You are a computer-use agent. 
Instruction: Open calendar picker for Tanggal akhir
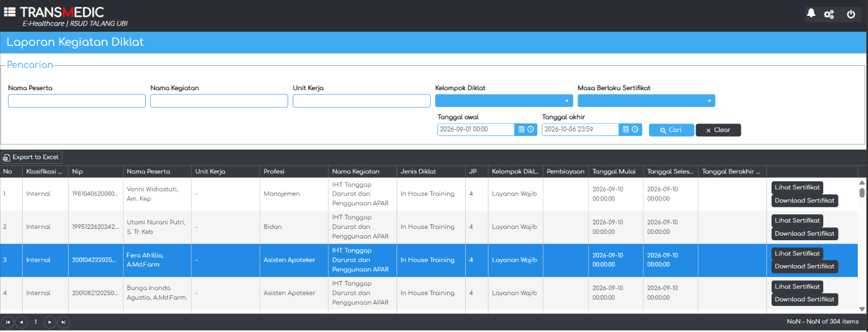click(x=626, y=130)
